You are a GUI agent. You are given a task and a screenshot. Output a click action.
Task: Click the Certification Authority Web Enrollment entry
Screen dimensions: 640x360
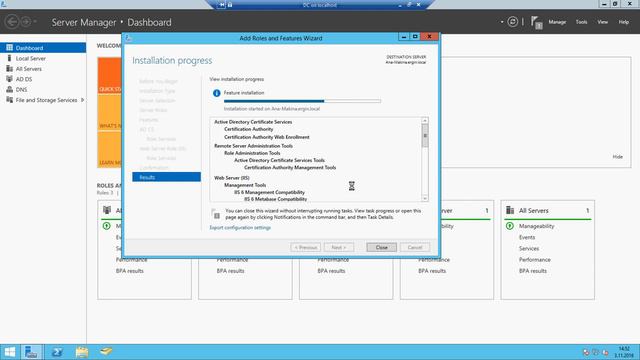coord(267,137)
